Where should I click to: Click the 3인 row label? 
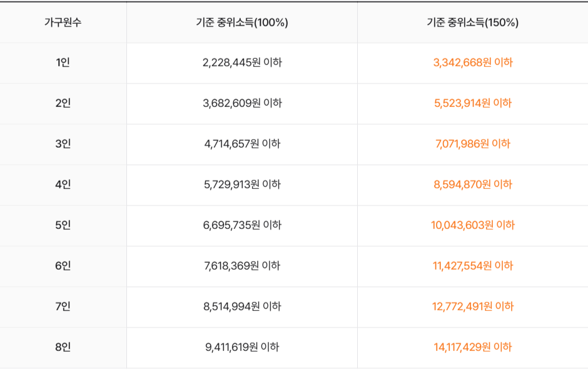coord(63,144)
